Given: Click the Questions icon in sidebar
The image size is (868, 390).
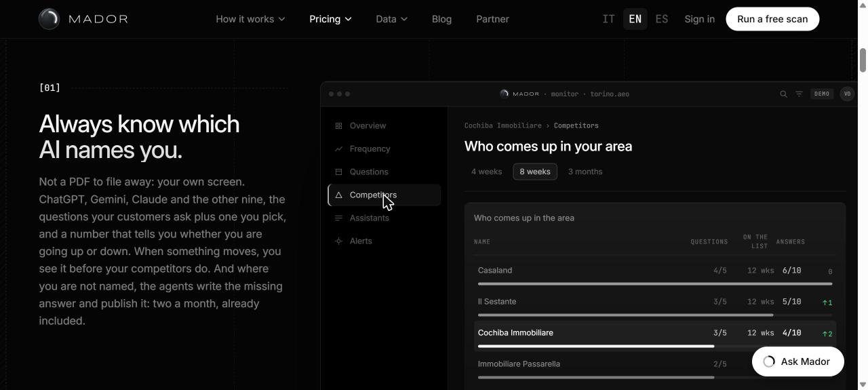Looking at the screenshot, I should (x=338, y=172).
